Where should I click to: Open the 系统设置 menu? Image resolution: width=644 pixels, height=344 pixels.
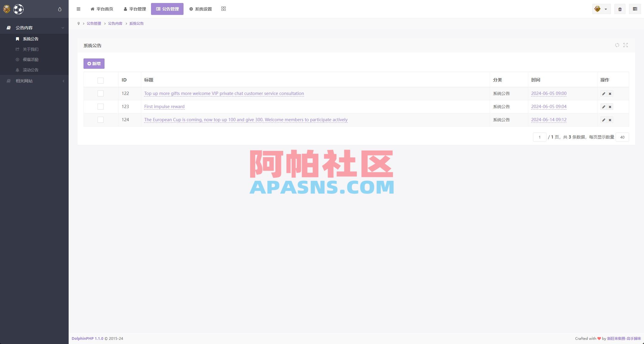[x=200, y=9]
